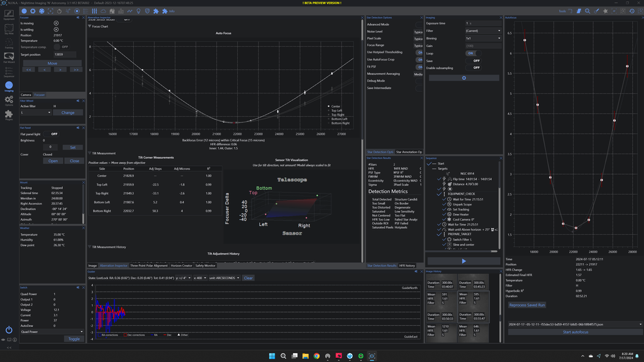Open the Options gear in the sidebar
The image size is (644, 362).
(9, 101)
